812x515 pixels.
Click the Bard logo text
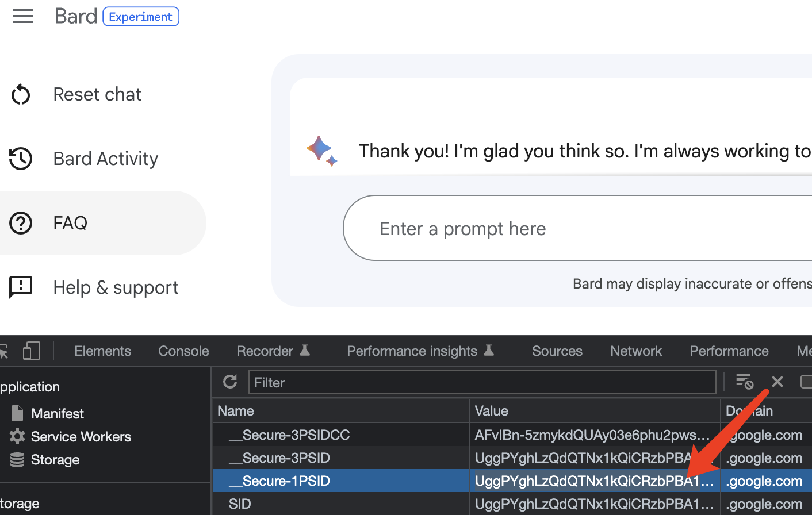click(76, 16)
